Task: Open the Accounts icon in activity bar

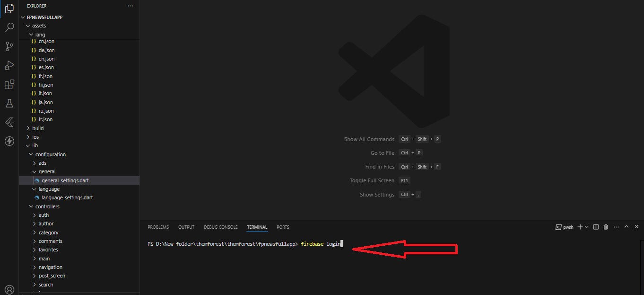Action: point(9,289)
